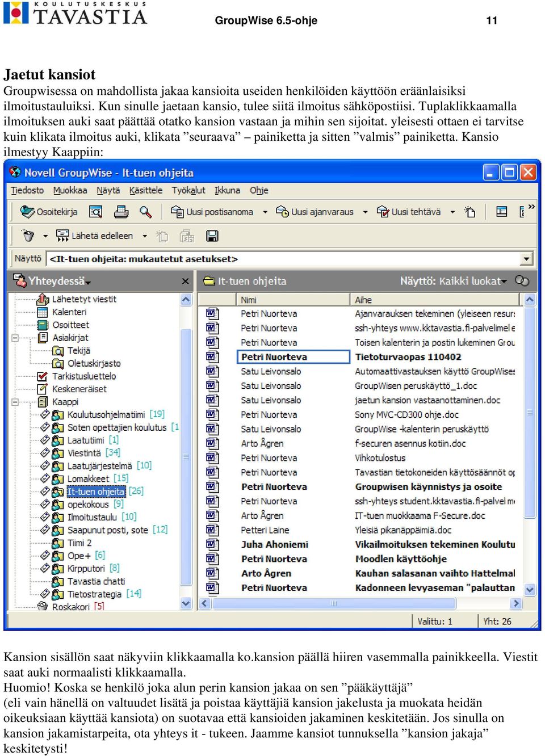The height and width of the screenshot is (756, 545).
Task: Select Tarkistusluettelo folder
Action: (84, 376)
